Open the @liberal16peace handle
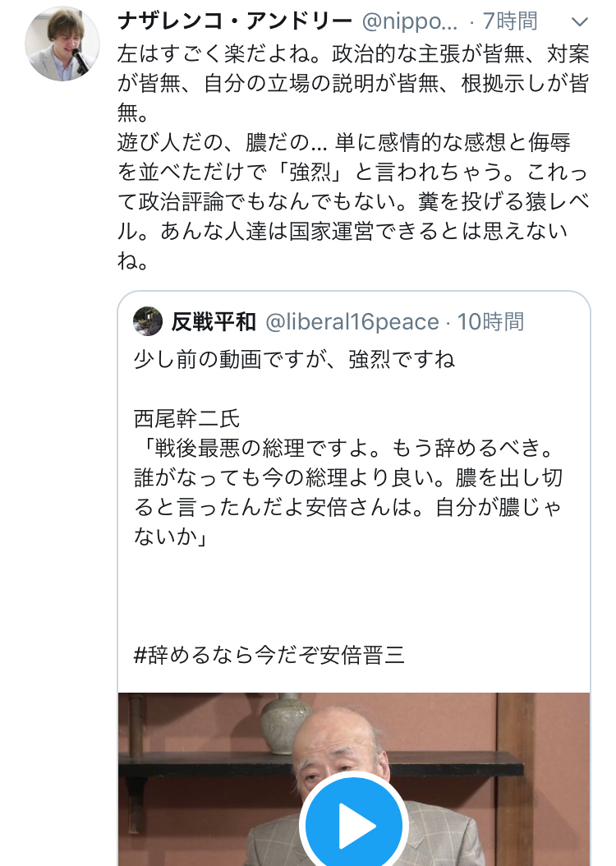Screen dimensions: 616x866 pyautogui.click(x=352, y=321)
